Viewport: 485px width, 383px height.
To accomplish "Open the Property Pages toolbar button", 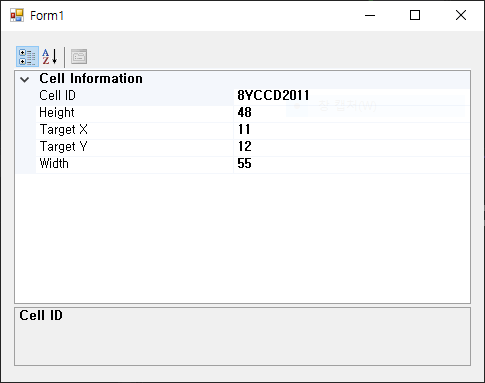I will 79,57.
